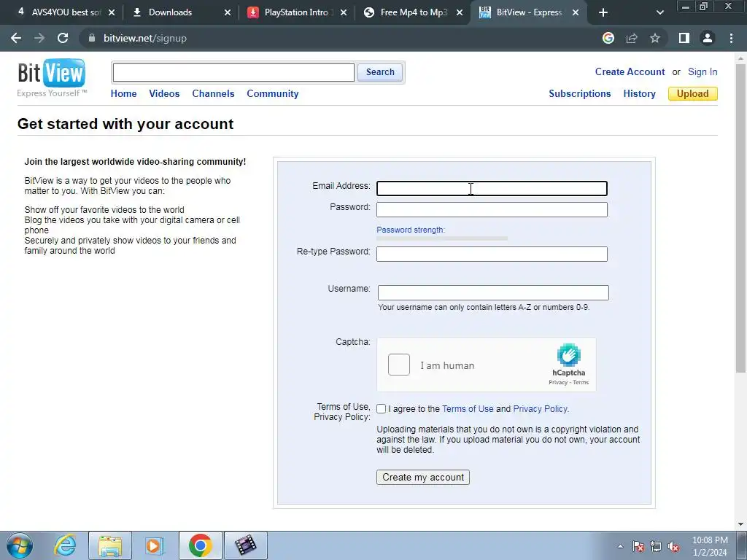This screenshot has width=747, height=560.
Task: Reload the page with refresh icon
Action: (63, 38)
